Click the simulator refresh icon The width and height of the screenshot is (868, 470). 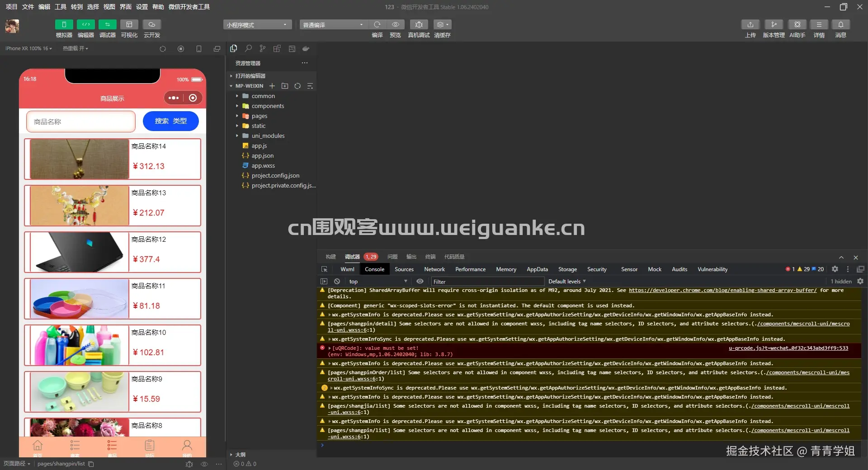click(163, 49)
